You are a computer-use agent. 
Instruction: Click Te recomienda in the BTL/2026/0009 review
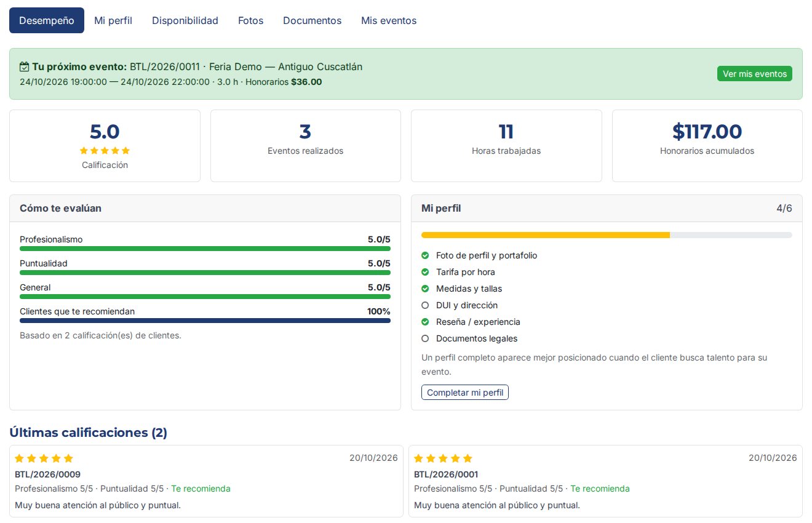(201, 489)
